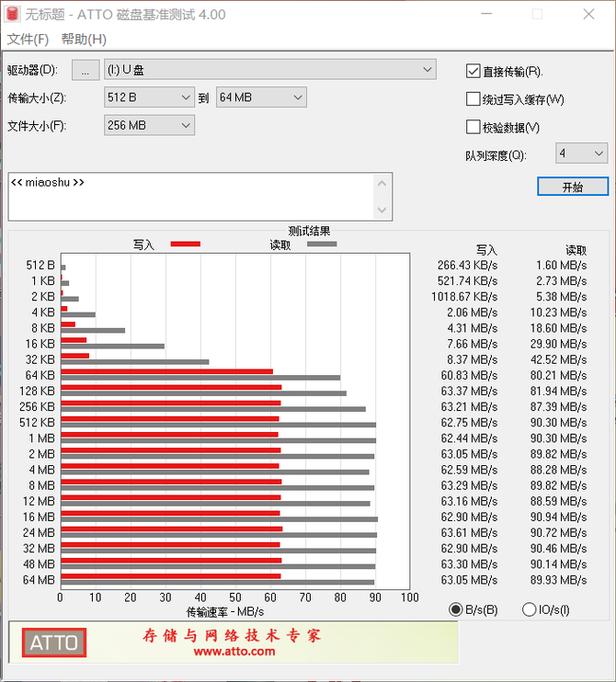This screenshot has width=616, height=682.
Task: Click the ATTO app icon in title bar
Action: 13,15
